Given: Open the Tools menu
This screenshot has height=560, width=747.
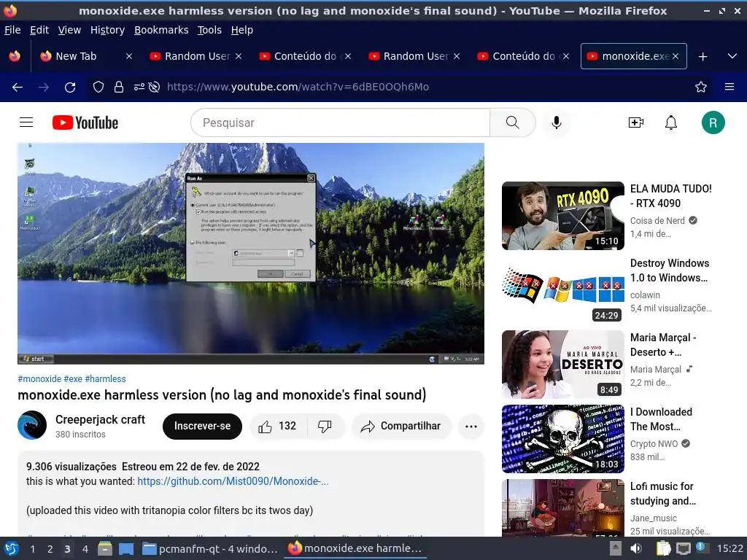Looking at the screenshot, I should [x=209, y=30].
